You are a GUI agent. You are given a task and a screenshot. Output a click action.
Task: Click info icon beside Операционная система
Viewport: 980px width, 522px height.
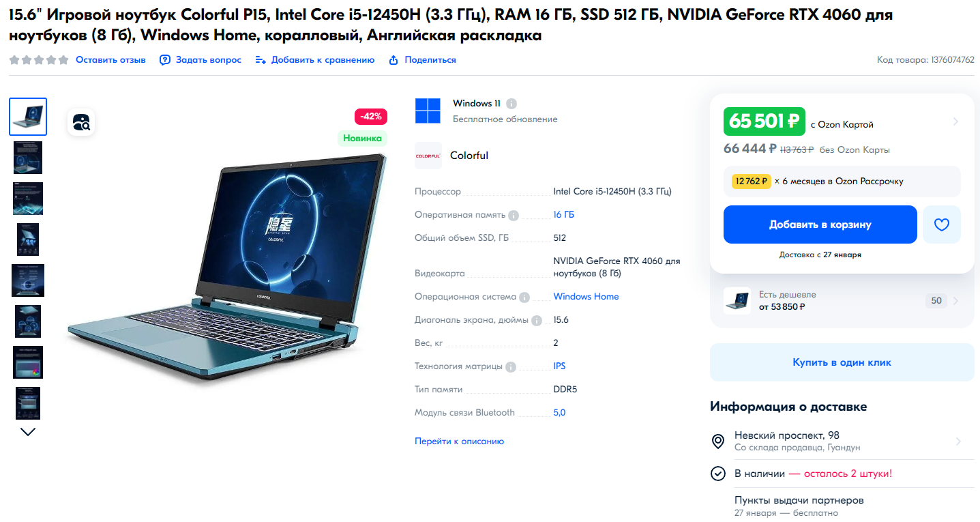pyautogui.click(x=524, y=298)
